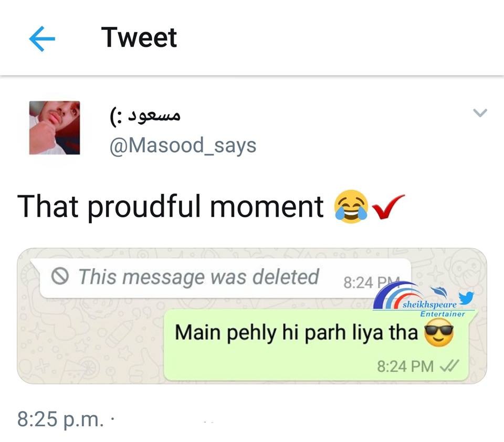504x442 pixels.
Task: Click the deleted message prohibited icon
Action: (x=60, y=276)
